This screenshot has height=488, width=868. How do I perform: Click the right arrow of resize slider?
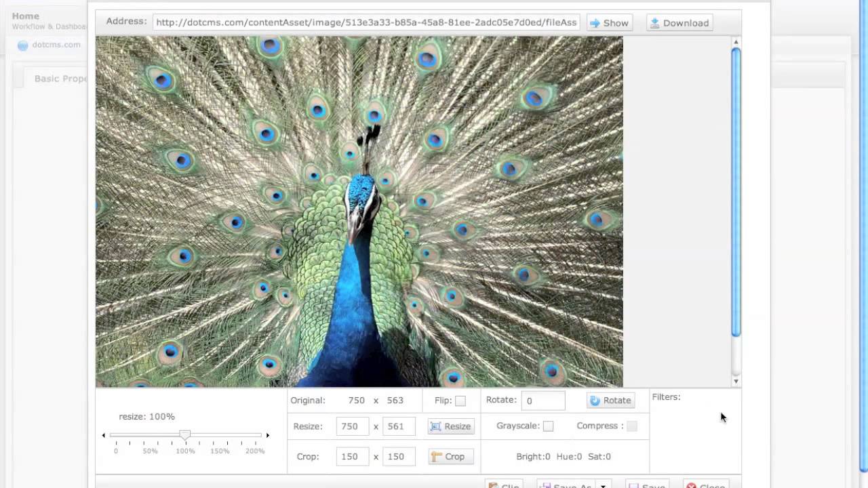point(268,435)
